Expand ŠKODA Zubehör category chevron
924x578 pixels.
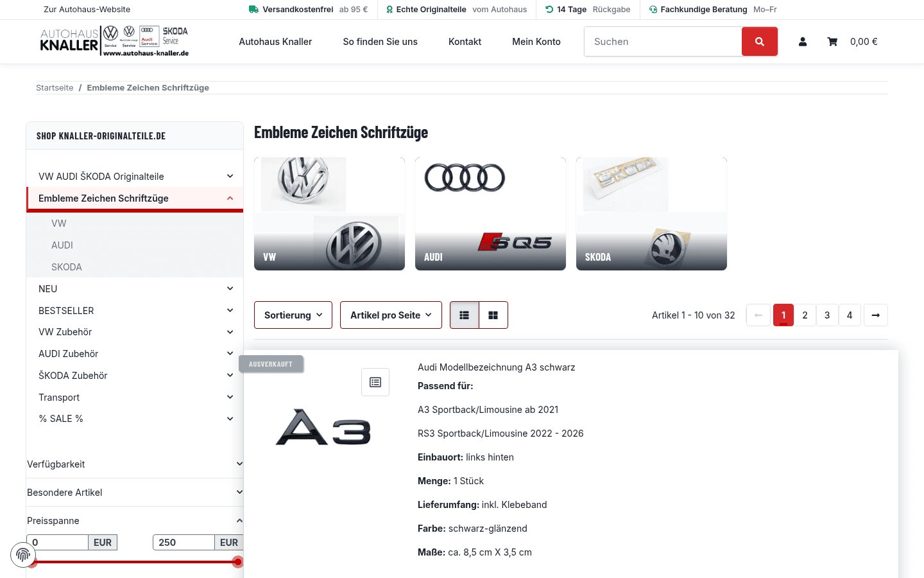pyautogui.click(x=230, y=375)
